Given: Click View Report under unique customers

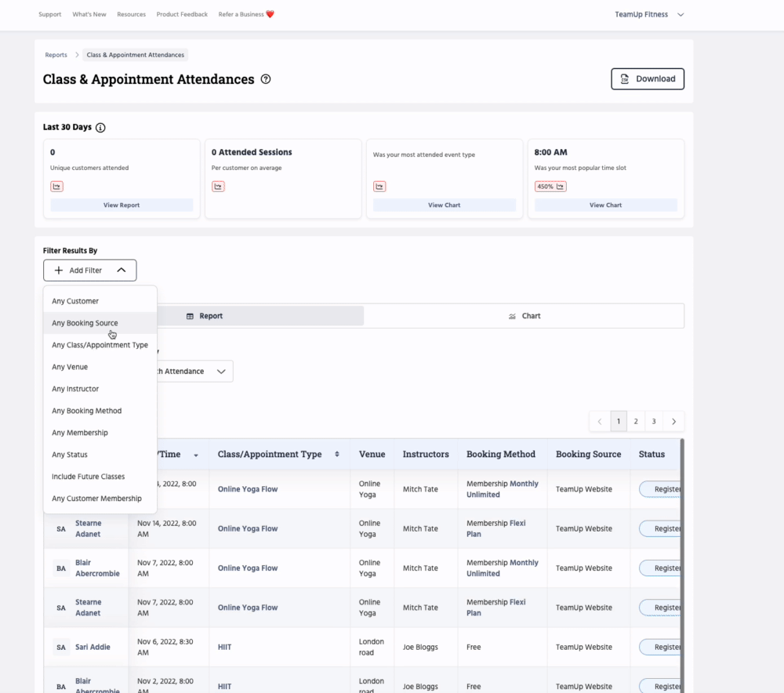Looking at the screenshot, I should point(122,205).
